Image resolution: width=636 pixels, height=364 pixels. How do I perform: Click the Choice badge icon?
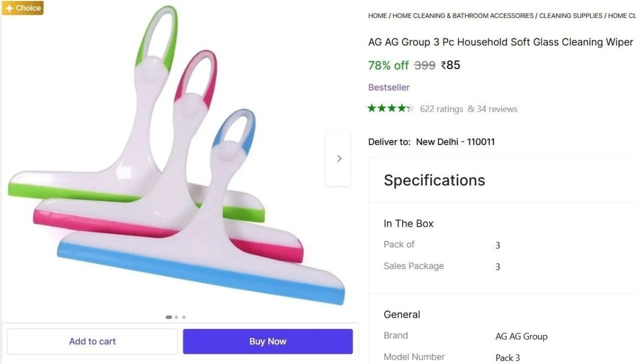(22, 8)
